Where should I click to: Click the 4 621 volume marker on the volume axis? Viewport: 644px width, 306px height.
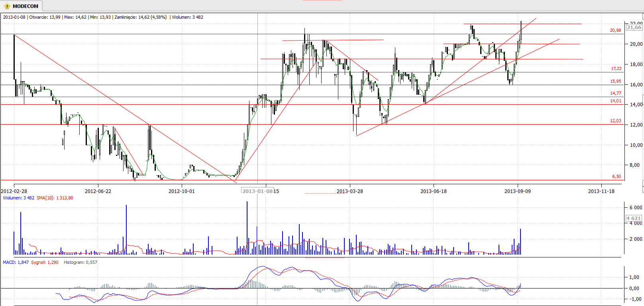[633, 218]
